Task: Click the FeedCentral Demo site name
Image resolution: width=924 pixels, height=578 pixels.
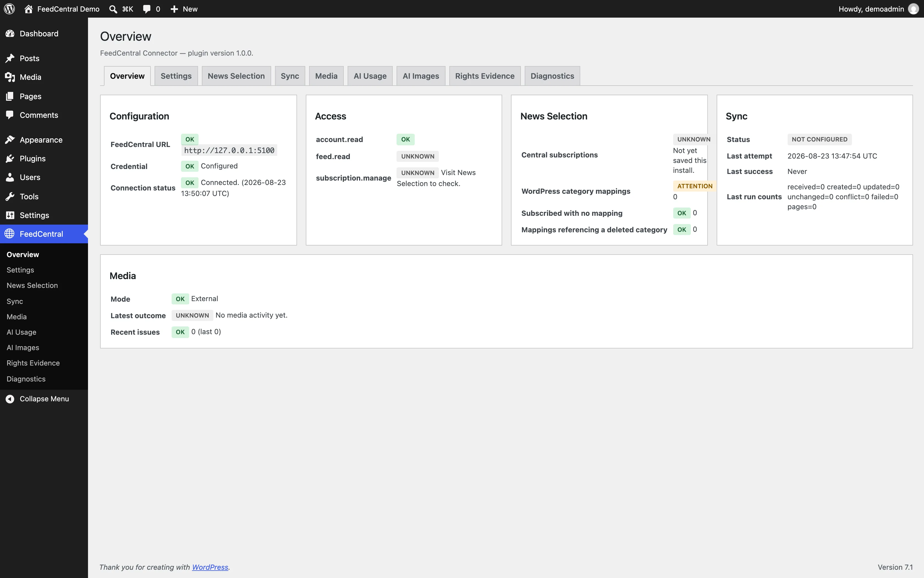Action: pos(68,9)
